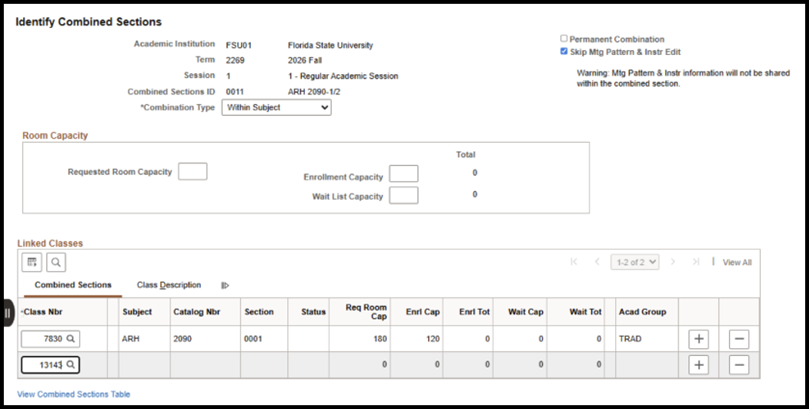Click the Subject column header
Viewport: 809px width, 409px height.
[x=137, y=312]
